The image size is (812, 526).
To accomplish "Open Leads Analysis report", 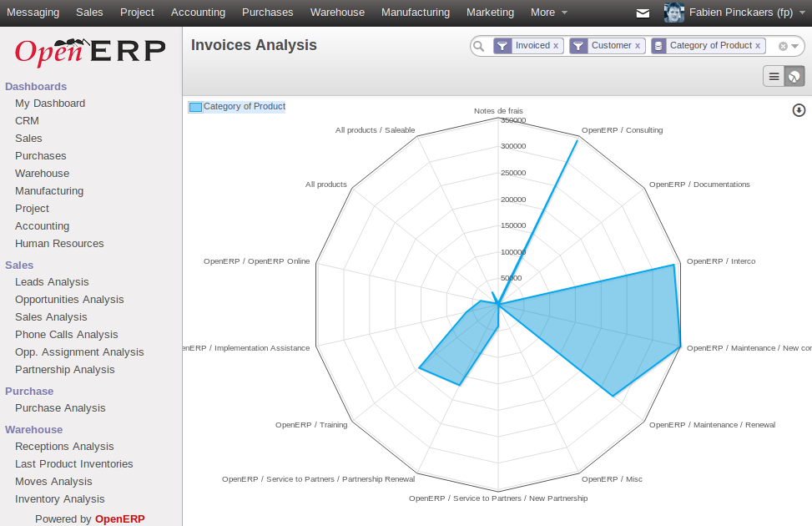I will [x=52, y=282].
